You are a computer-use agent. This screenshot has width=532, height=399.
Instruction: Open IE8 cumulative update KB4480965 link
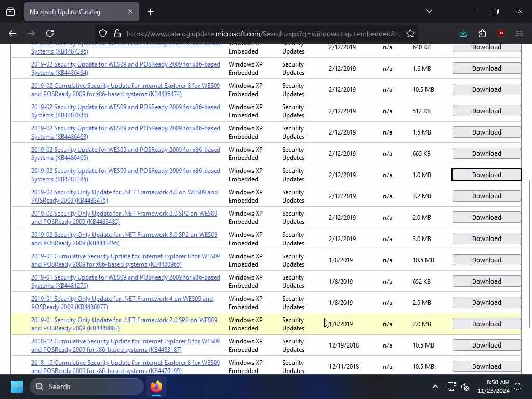(126, 260)
